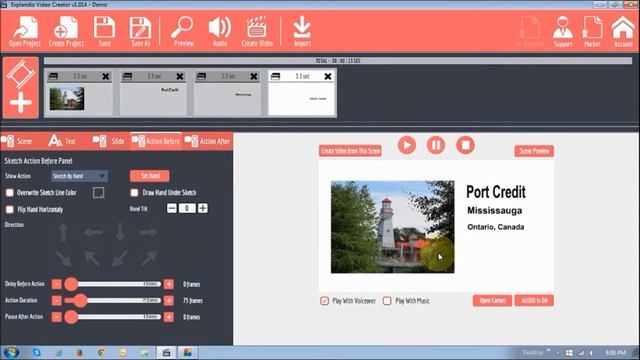Click the Scene Preview button
Viewport: 640px width, 360px height.
tap(534, 151)
